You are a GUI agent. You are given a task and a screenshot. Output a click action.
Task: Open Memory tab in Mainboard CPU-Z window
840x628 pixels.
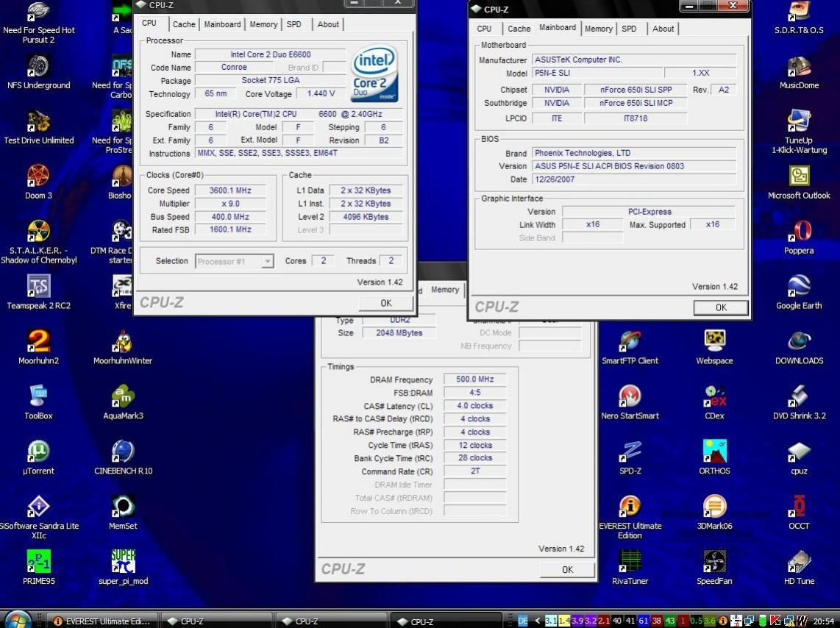(x=599, y=29)
